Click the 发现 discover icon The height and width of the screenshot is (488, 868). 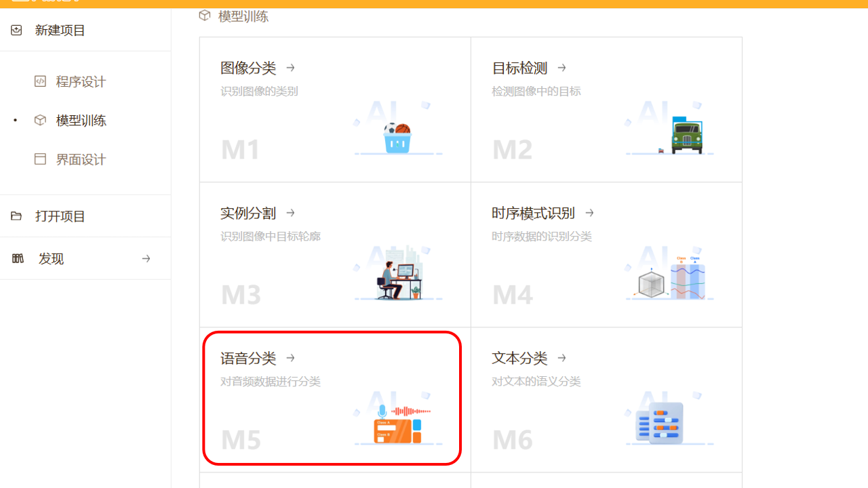(x=18, y=258)
